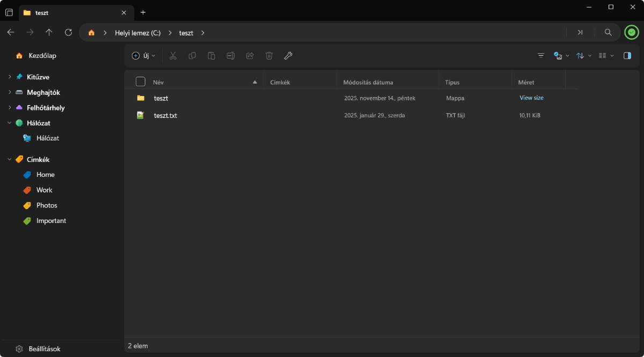Viewport: 644px width, 357px height.
Task: Click the home icon in address bar
Action: (x=91, y=33)
